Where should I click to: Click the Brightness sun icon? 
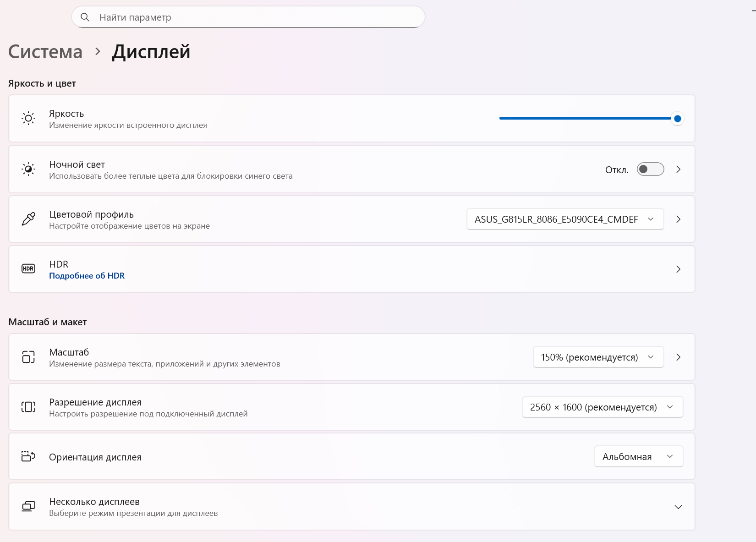click(x=28, y=119)
